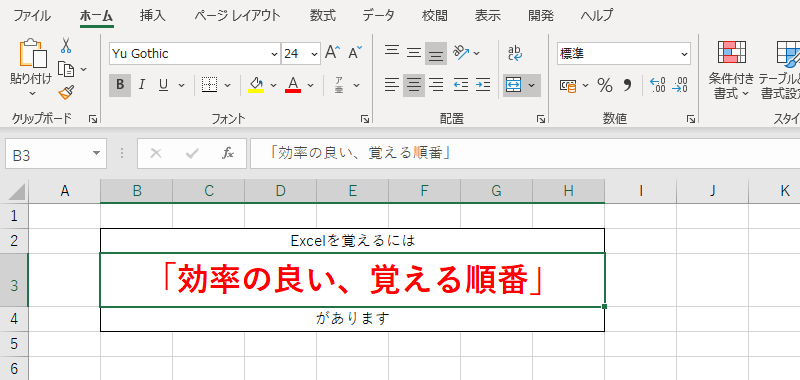Click the formula bar text field
This screenshot has height=380, width=800.
click(525, 154)
